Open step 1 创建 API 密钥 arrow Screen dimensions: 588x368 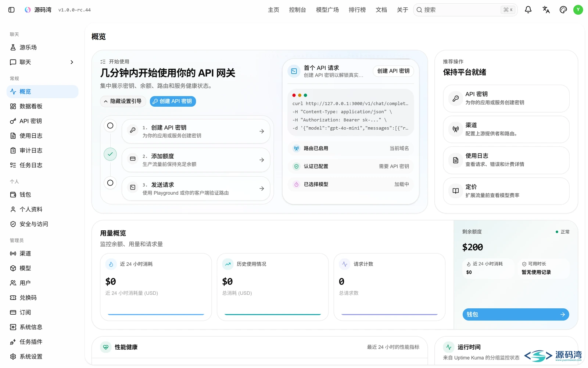[x=262, y=131]
